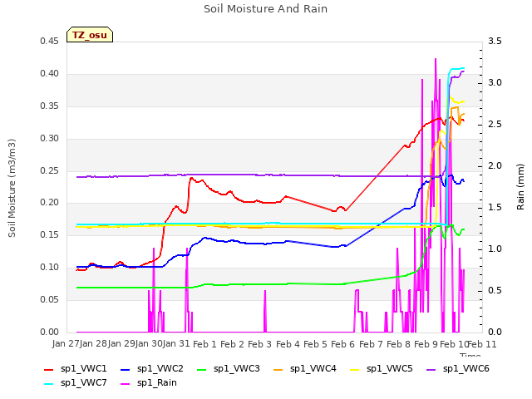Click the 0.25 soil moisture tick label

click(x=50, y=170)
